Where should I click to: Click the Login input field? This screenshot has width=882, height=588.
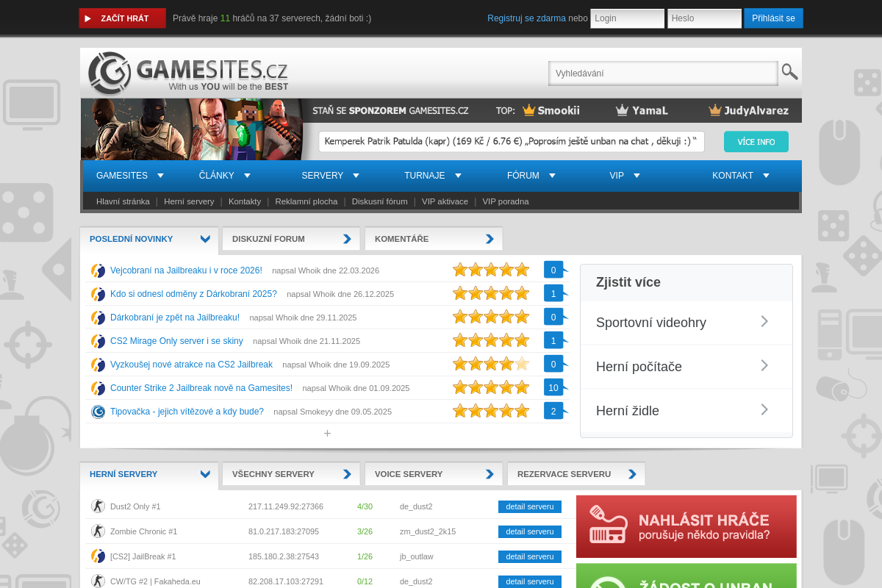[x=626, y=18]
